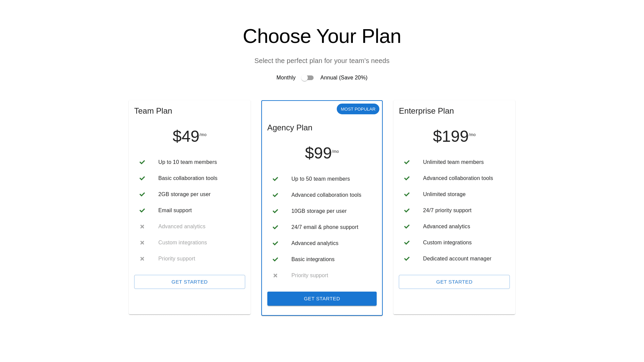Toggle the Monthly/Annual billing switch

click(307, 78)
